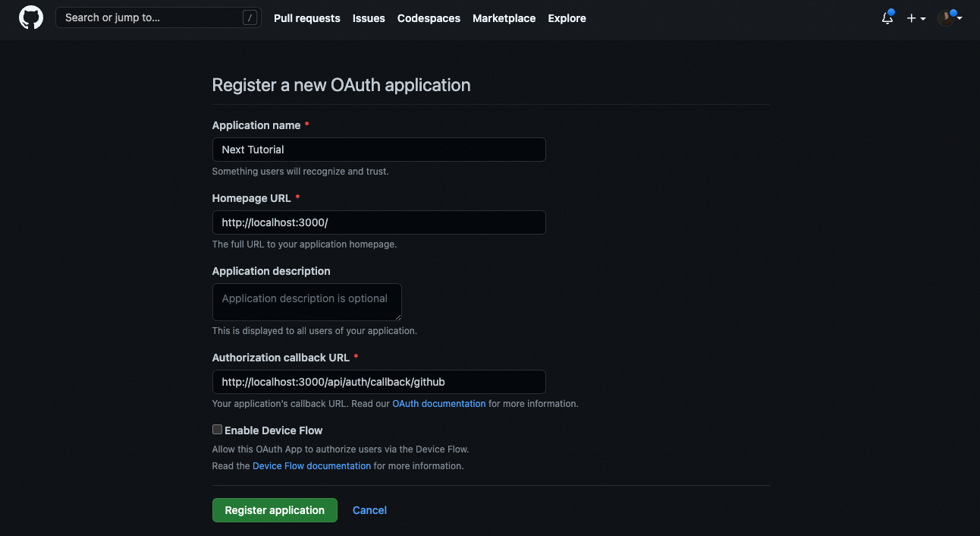Viewport: 980px width, 536px height.
Task: Open the Pull requests menu item
Action: (x=306, y=18)
